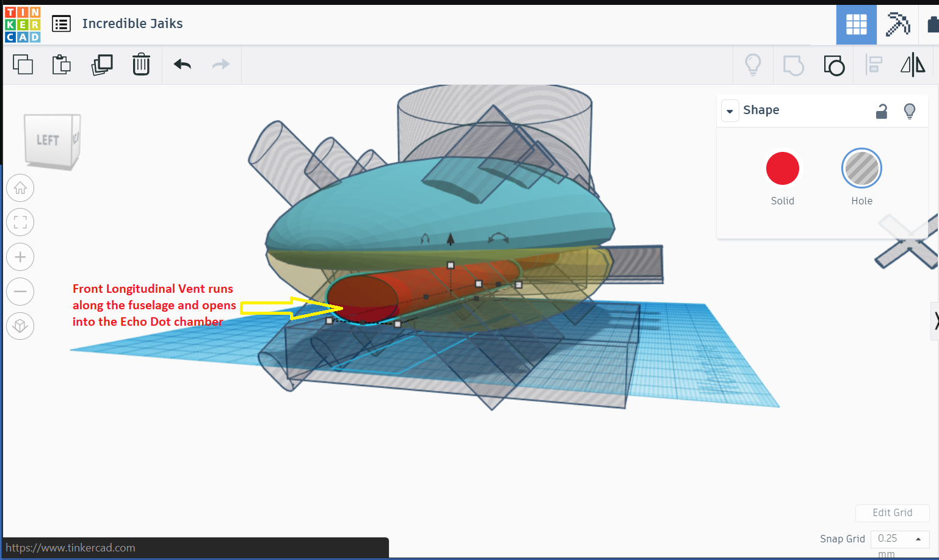Image resolution: width=939 pixels, height=560 pixels.
Task: Fit all shapes in view
Action: pyautogui.click(x=20, y=222)
